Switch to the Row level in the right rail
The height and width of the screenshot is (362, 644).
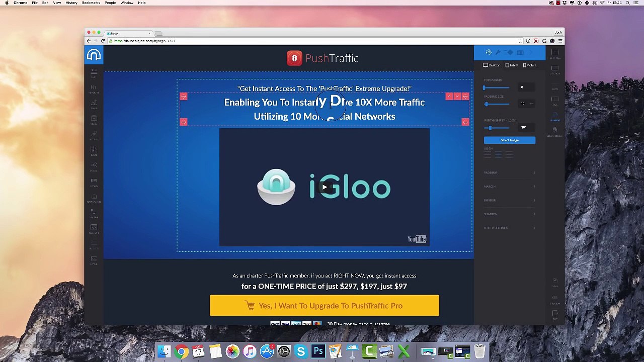tap(555, 86)
